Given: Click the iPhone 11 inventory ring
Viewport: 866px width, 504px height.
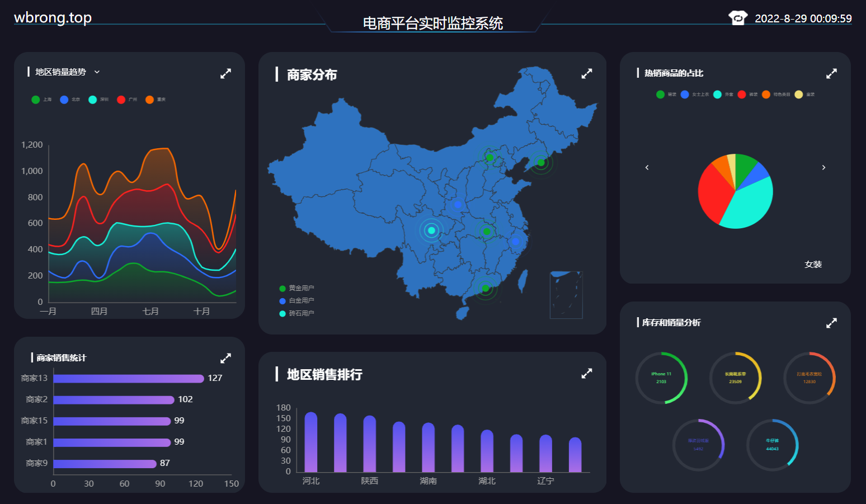Looking at the screenshot, I should click(x=661, y=378).
